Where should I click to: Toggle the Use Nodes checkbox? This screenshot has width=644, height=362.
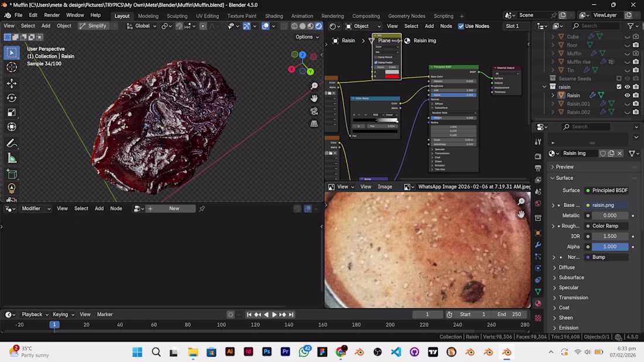point(461,26)
